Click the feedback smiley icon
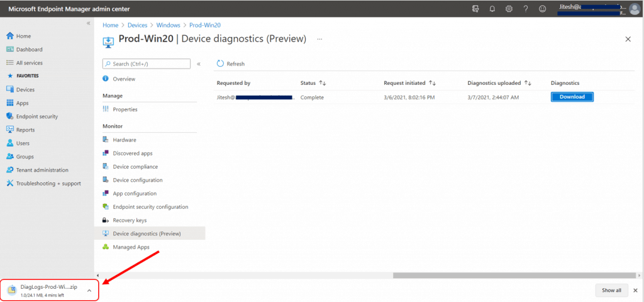 (x=543, y=9)
